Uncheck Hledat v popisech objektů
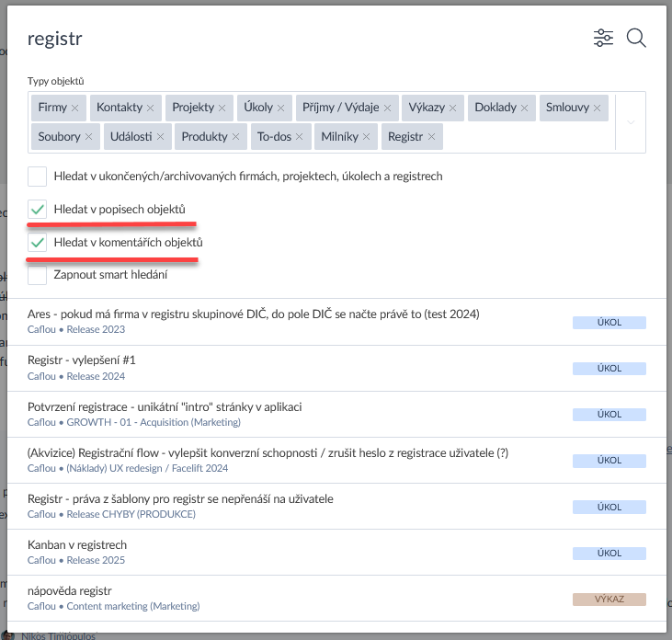The image size is (672, 640). tap(37, 210)
